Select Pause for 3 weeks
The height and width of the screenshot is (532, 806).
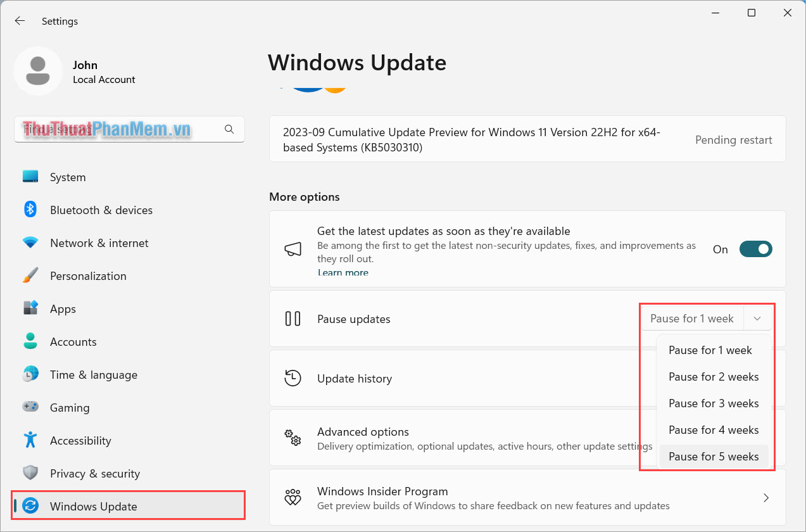714,403
